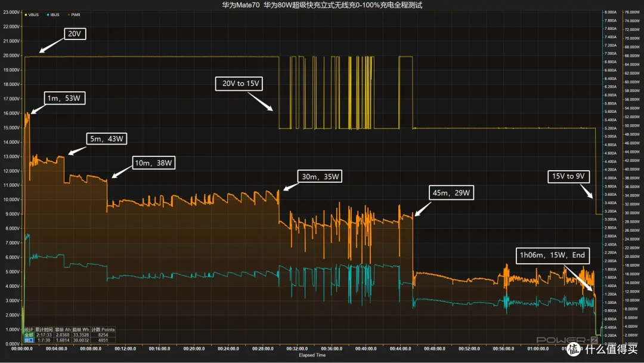
Task: Click the window energy value 30.0032
Action: [81, 340]
